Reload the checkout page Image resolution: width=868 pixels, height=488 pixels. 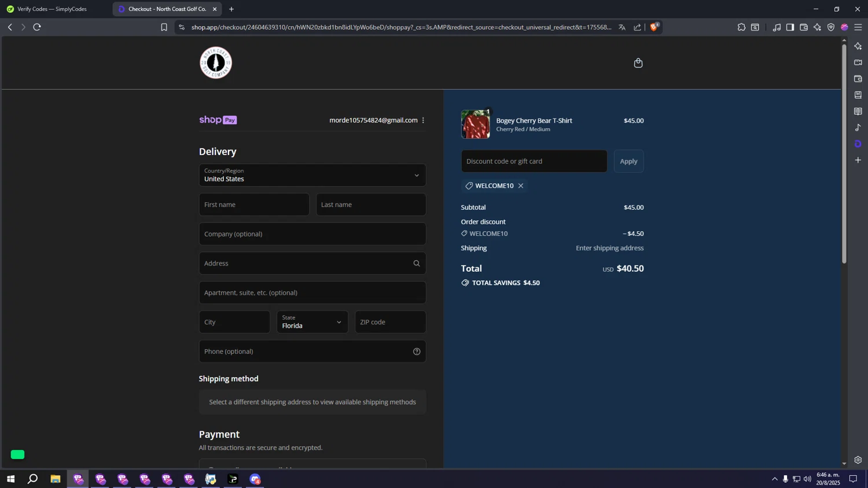tap(37, 27)
